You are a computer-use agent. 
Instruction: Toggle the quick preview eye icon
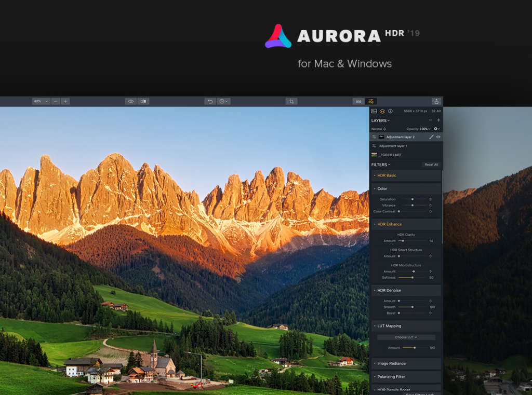click(131, 101)
